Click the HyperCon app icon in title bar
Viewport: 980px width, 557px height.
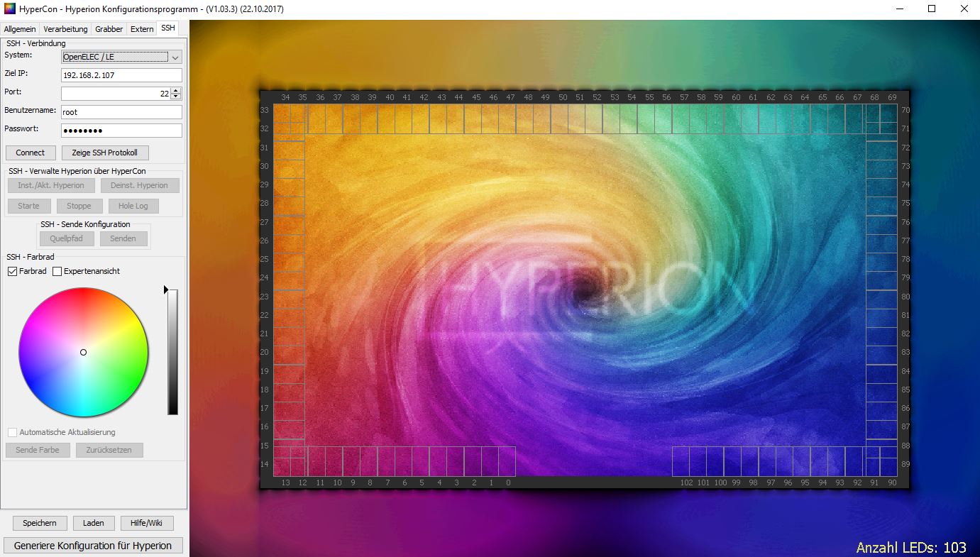pos(9,9)
